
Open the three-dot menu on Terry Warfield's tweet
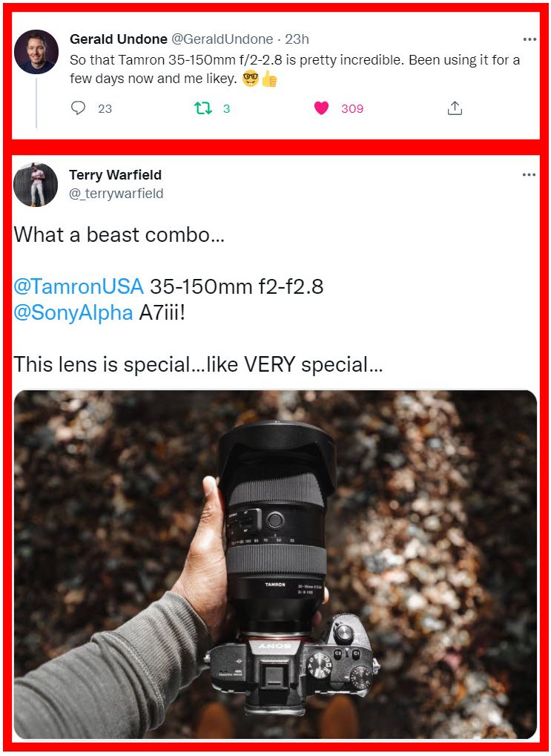click(529, 175)
